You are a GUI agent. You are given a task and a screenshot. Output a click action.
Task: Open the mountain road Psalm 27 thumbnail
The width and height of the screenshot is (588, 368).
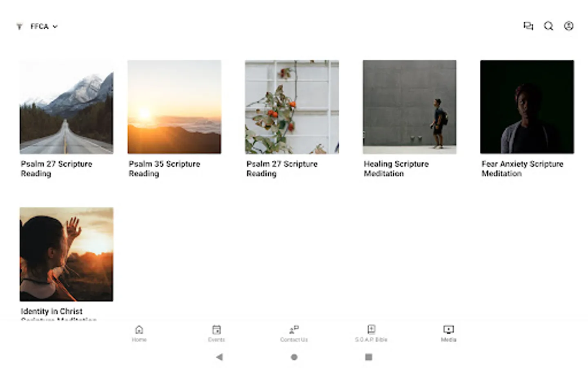(67, 107)
